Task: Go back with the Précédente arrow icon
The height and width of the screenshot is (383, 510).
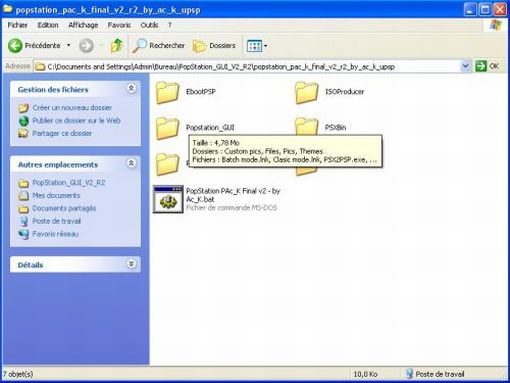Action: (x=15, y=46)
